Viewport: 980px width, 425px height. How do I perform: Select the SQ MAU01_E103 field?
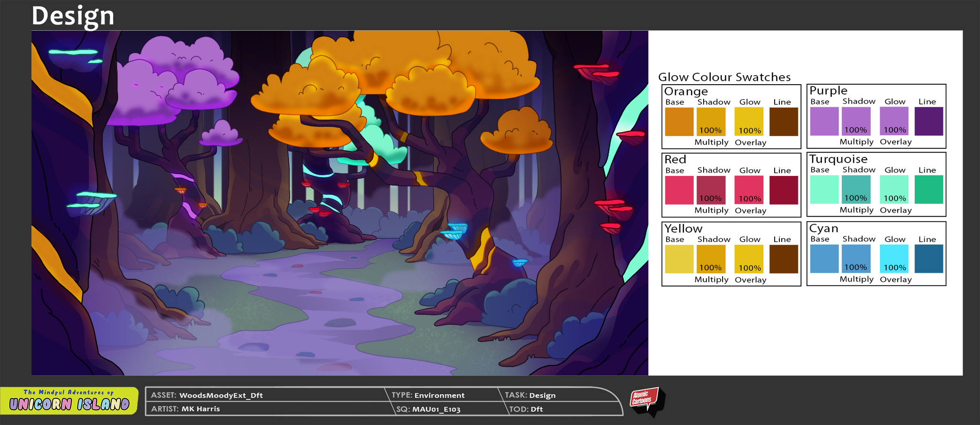tap(435, 409)
